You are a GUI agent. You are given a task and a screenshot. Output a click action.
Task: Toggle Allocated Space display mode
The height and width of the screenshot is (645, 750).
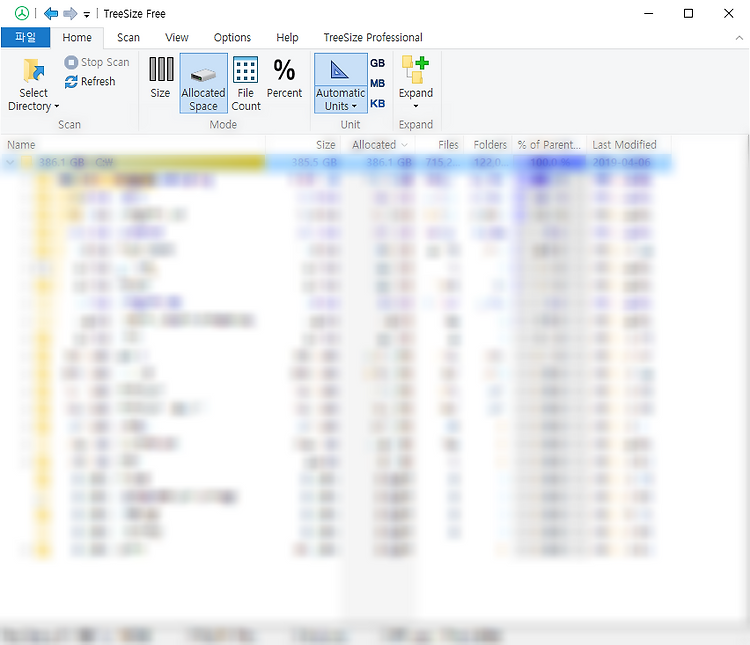click(x=203, y=83)
